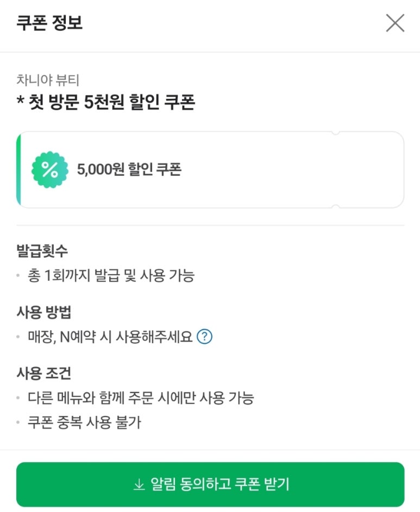Select the 사용 조건 section heading
Image resolution: width=420 pixels, height=512 pixels.
[44, 374]
